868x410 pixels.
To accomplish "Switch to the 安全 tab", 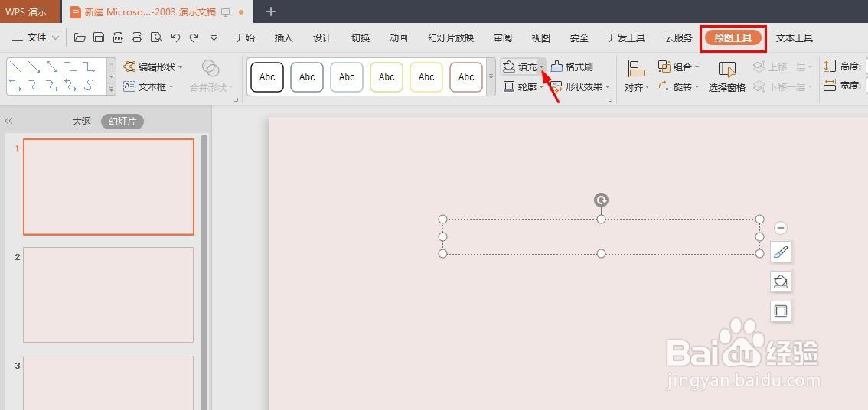I will click(579, 37).
